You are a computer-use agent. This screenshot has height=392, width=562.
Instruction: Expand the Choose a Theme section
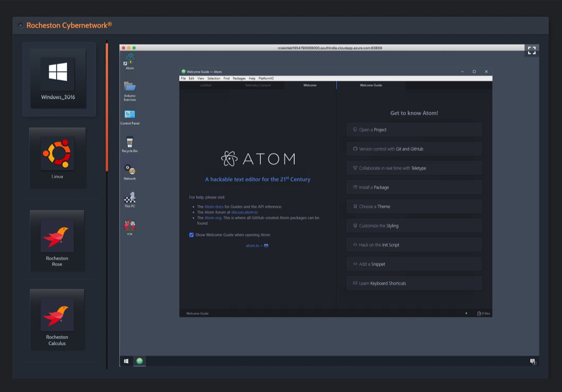tap(414, 206)
